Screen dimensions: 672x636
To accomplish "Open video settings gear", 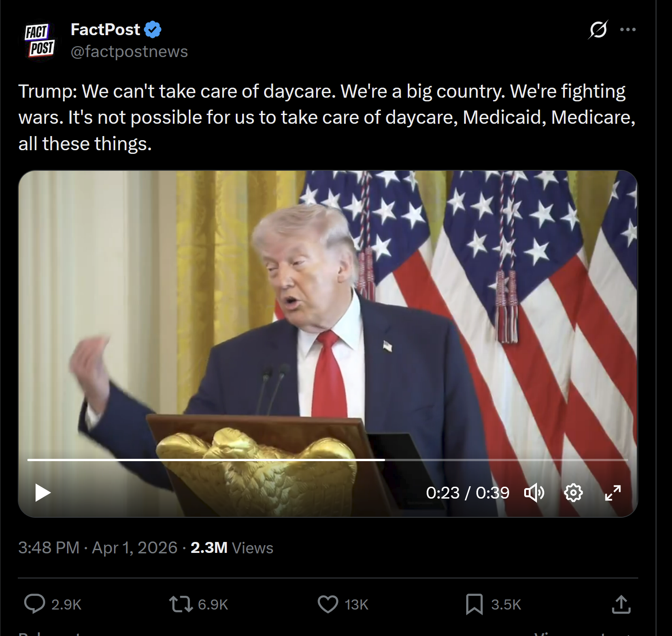I will (x=573, y=493).
